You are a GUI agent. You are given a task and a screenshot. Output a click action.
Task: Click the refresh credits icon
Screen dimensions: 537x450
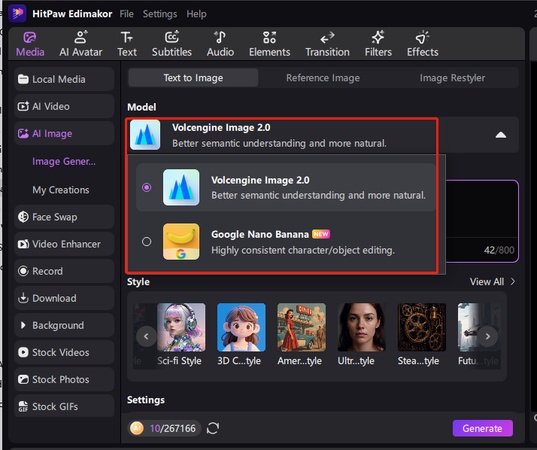[213, 428]
